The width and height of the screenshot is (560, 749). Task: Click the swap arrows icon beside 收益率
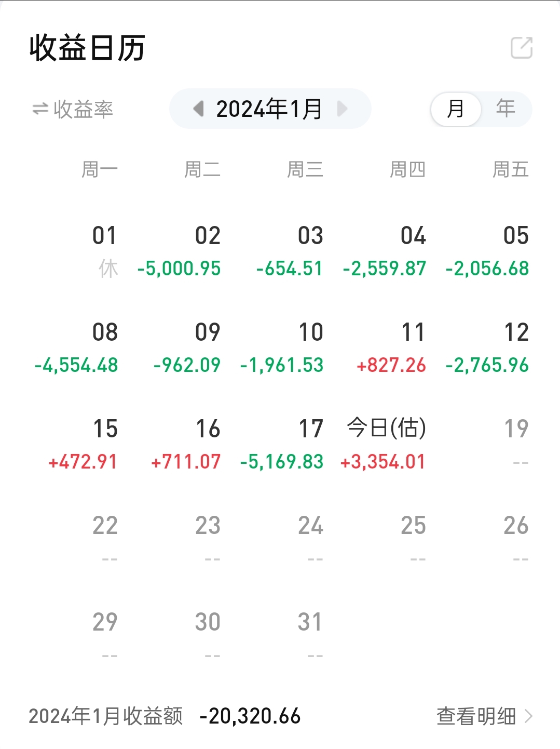[x=40, y=109]
